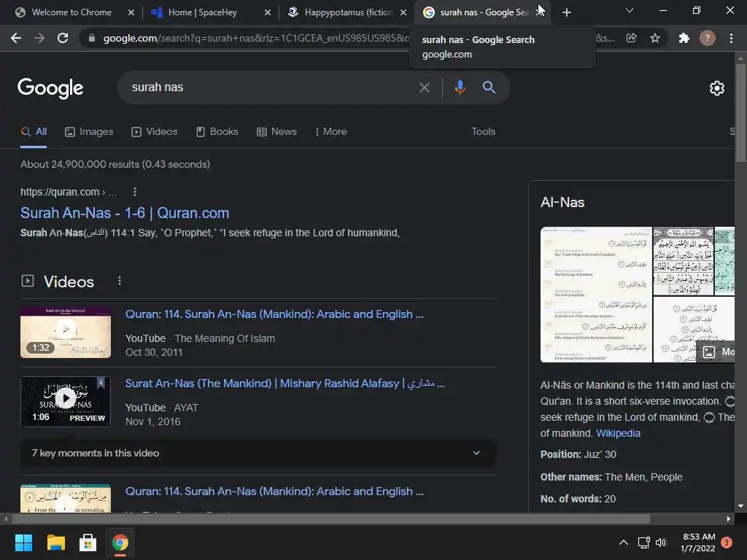Click the Chrome taskbar icon

[x=120, y=542]
